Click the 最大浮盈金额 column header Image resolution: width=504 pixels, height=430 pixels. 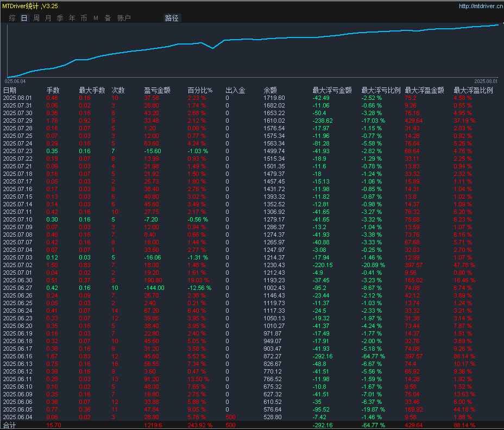(424, 90)
